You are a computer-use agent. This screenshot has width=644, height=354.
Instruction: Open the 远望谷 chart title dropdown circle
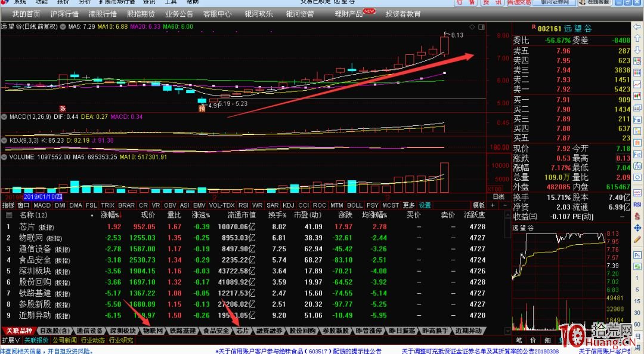(63, 27)
